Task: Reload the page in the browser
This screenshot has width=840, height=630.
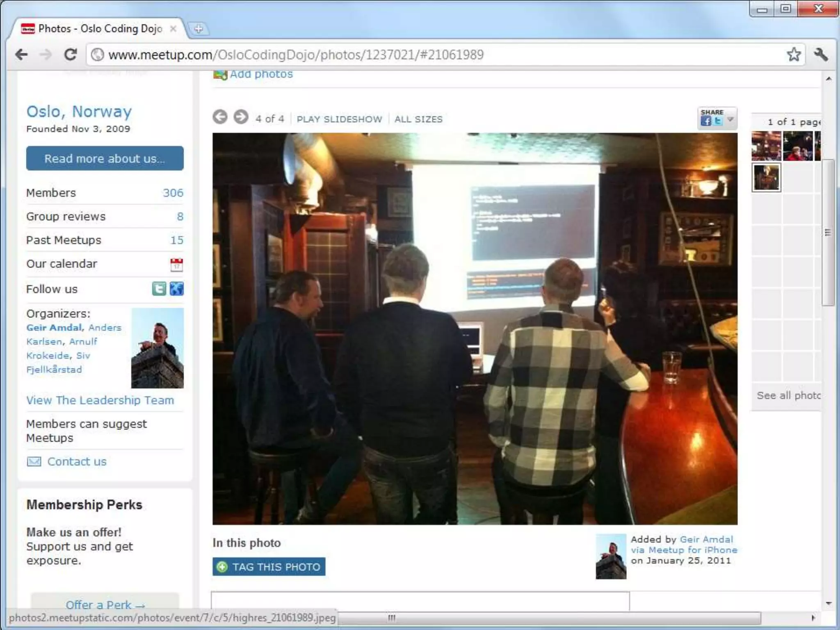Action: point(71,55)
